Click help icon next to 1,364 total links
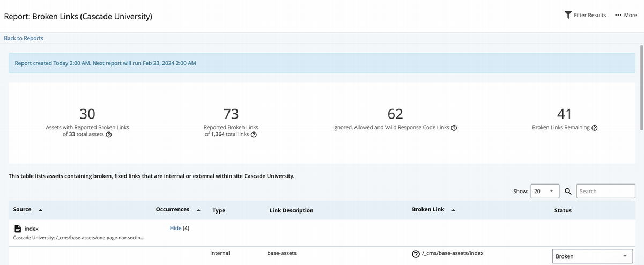 254,135
